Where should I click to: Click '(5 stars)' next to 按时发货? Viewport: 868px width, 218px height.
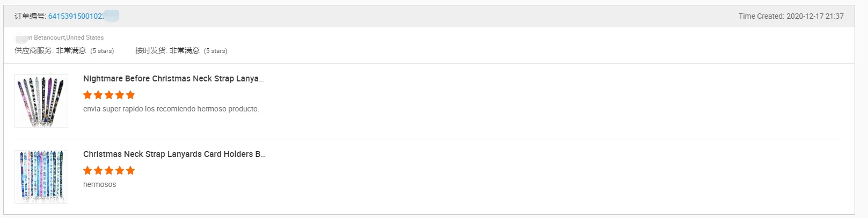click(x=215, y=51)
